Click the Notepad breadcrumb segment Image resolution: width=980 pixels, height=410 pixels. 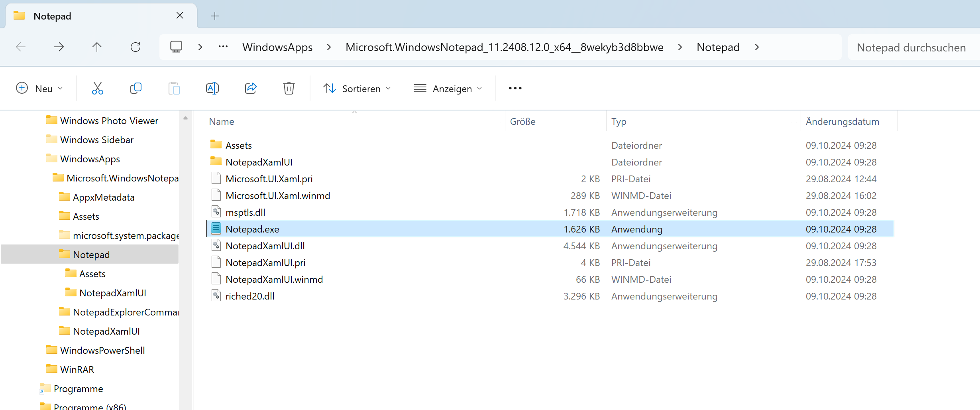(x=718, y=47)
